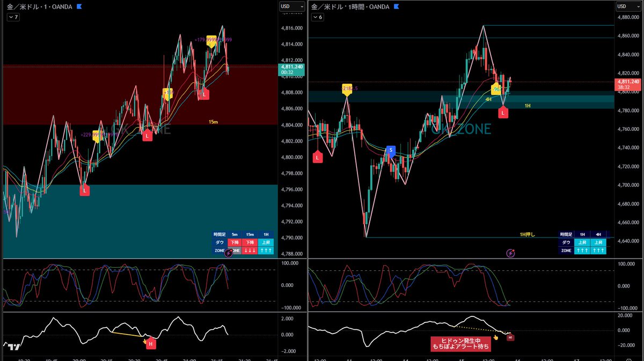The width and height of the screenshot is (644, 361).
Task: Click 4,816.000 on the 1-minute price axis
Action: pos(292,28)
